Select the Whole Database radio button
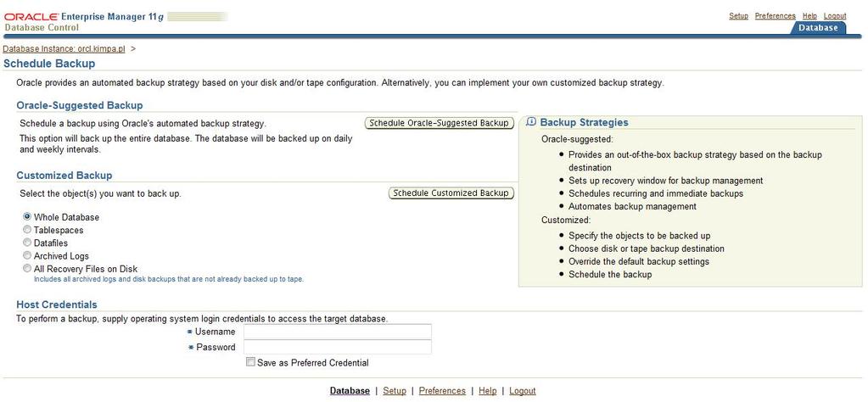The image size is (868, 402). point(27,217)
